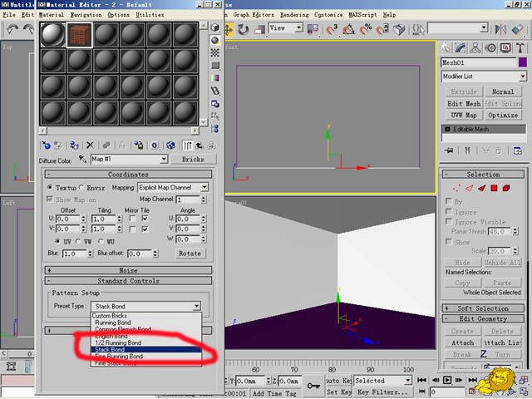
Task: Open the Hierarchy command panel tab
Action: pos(477,47)
